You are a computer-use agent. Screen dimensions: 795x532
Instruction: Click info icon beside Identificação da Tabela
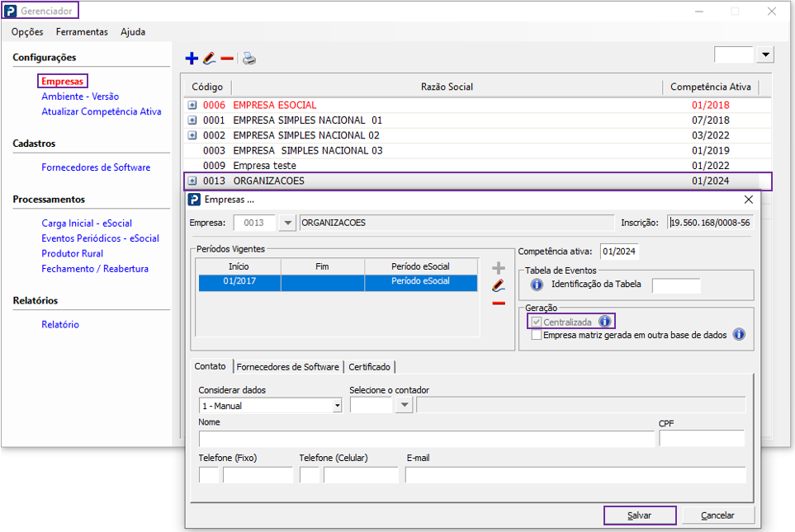(537, 285)
